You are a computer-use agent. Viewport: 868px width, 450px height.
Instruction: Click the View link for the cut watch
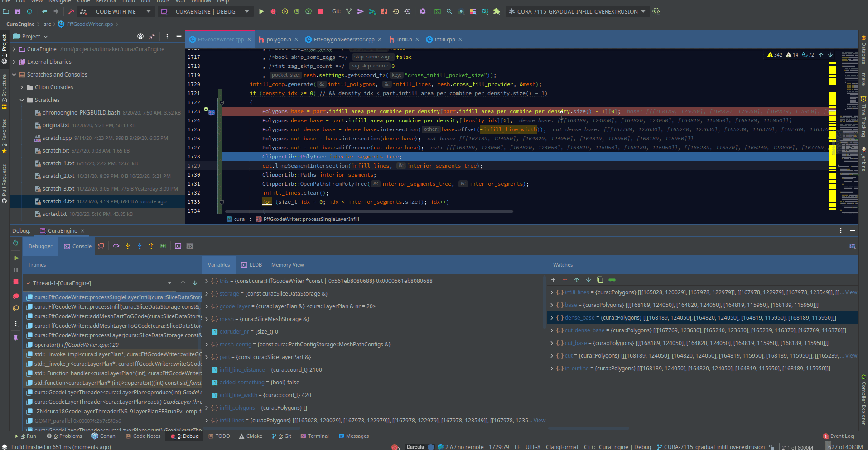pos(851,356)
